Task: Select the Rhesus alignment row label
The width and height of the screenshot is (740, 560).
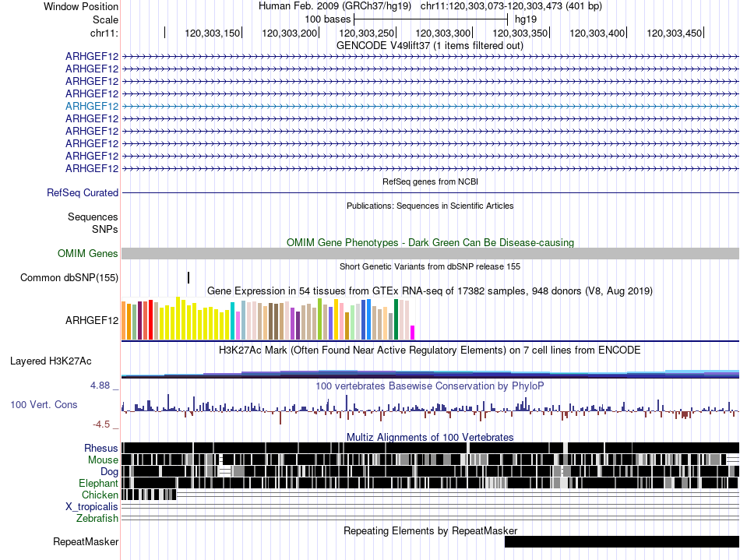Action: (x=101, y=448)
